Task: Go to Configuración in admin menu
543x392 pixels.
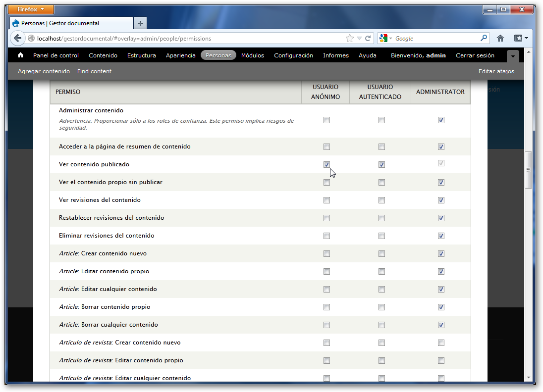Action: coord(293,55)
